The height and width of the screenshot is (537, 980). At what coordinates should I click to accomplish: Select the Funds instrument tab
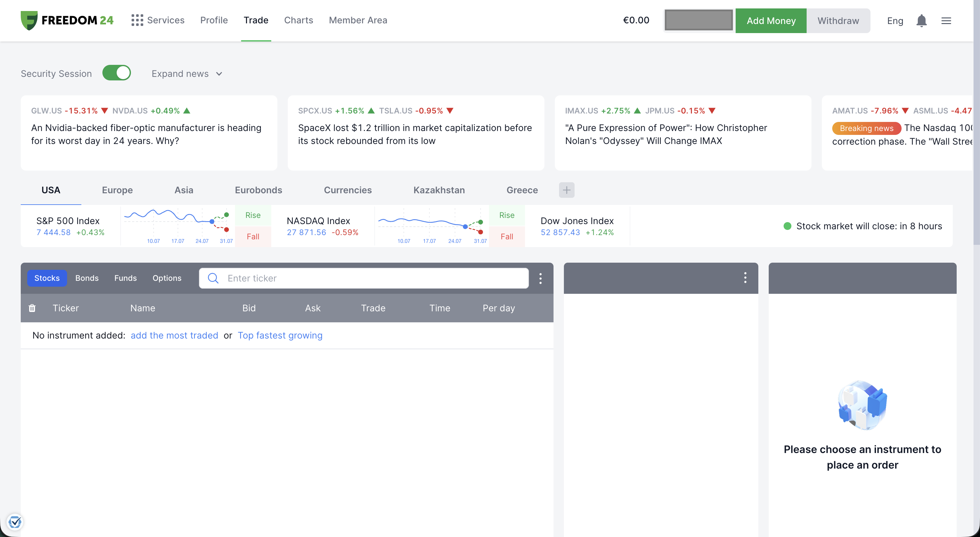click(125, 278)
